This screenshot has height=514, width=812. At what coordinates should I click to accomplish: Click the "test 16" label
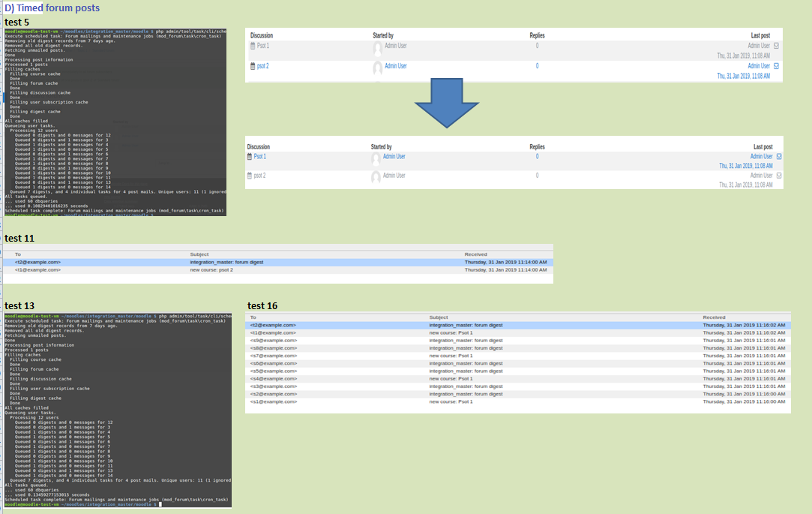(x=262, y=305)
